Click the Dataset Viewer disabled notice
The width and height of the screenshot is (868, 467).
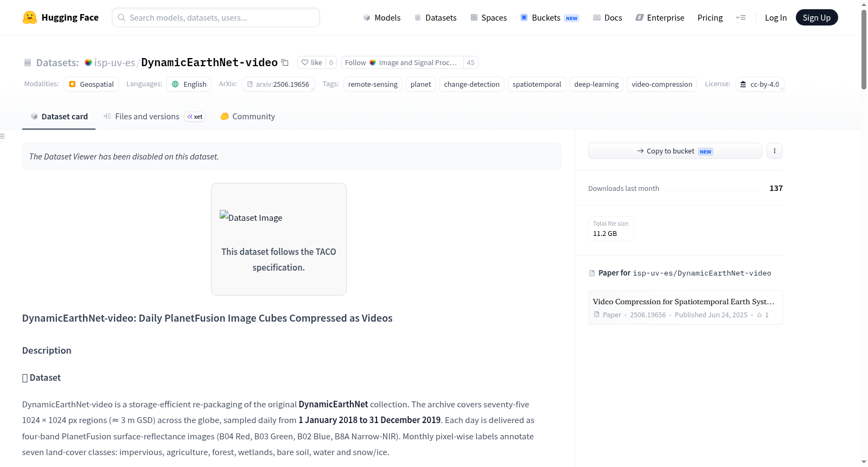pyautogui.click(x=291, y=156)
